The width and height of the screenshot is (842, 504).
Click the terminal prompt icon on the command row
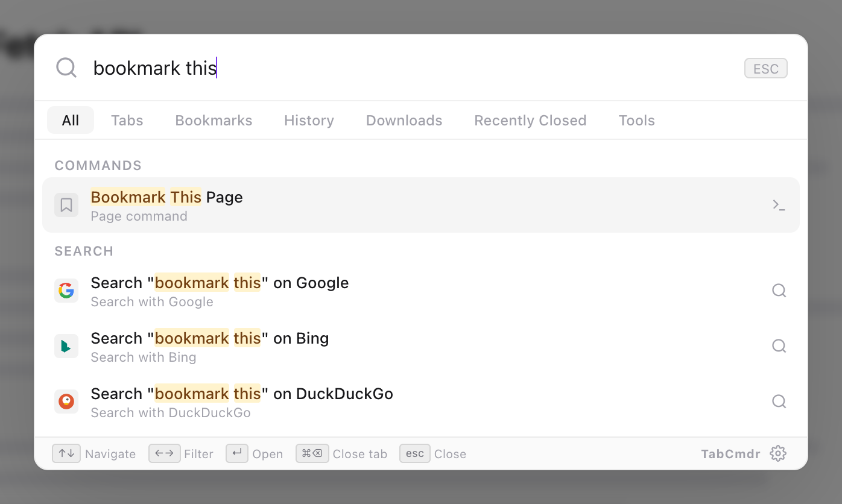pyautogui.click(x=779, y=205)
